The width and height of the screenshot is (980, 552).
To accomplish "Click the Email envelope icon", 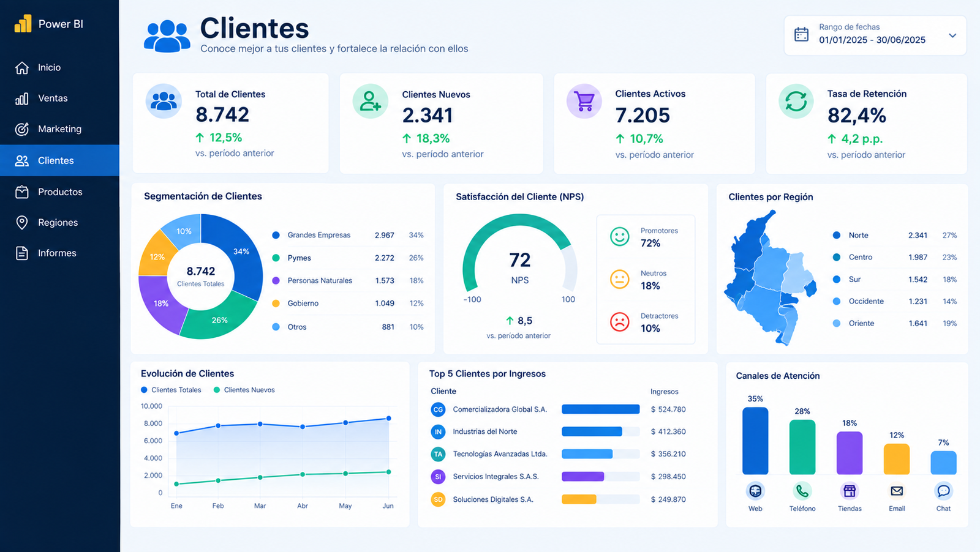I will click(x=897, y=491).
